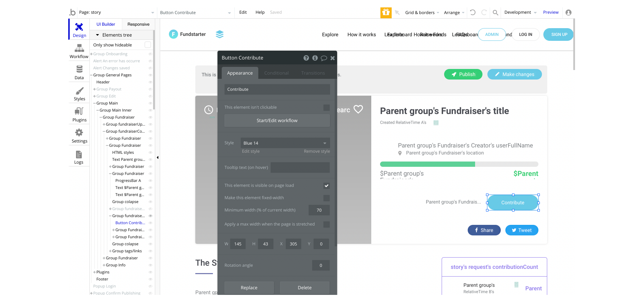
Task: Click the undo arrow icon
Action: (x=473, y=12)
